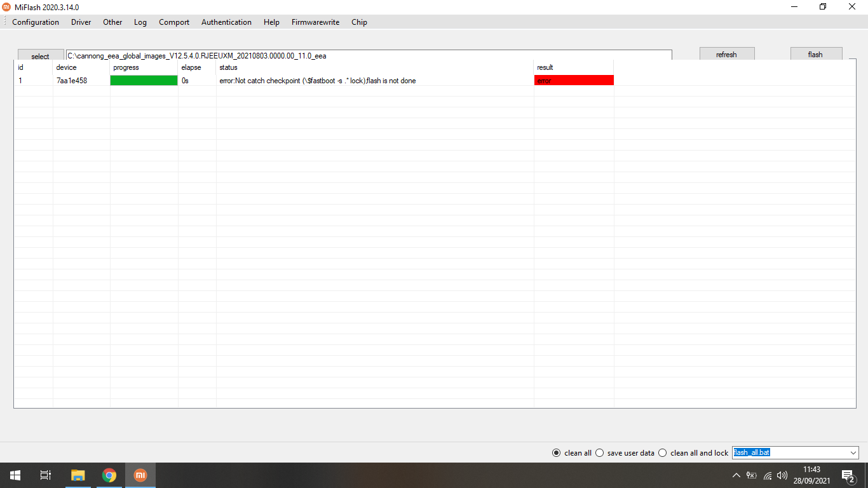The height and width of the screenshot is (488, 868).
Task: Minimize the MiFlash window
Action: tap(794, 6)
